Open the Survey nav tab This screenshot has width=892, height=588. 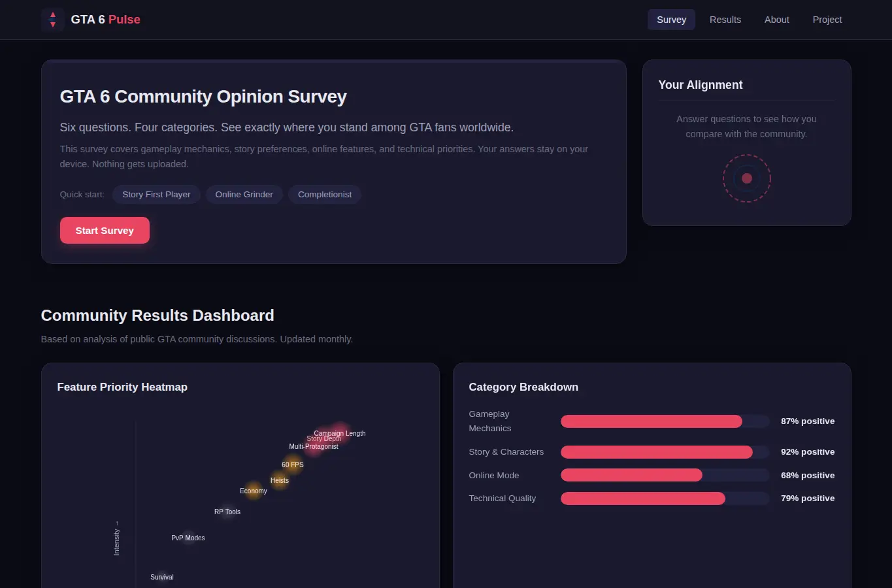[x=671, y=20]
